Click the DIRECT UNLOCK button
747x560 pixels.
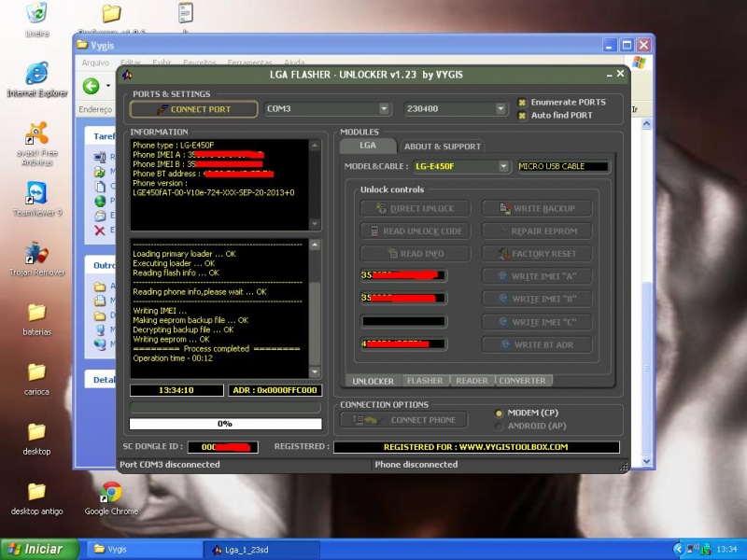click(x=416, y=208)
